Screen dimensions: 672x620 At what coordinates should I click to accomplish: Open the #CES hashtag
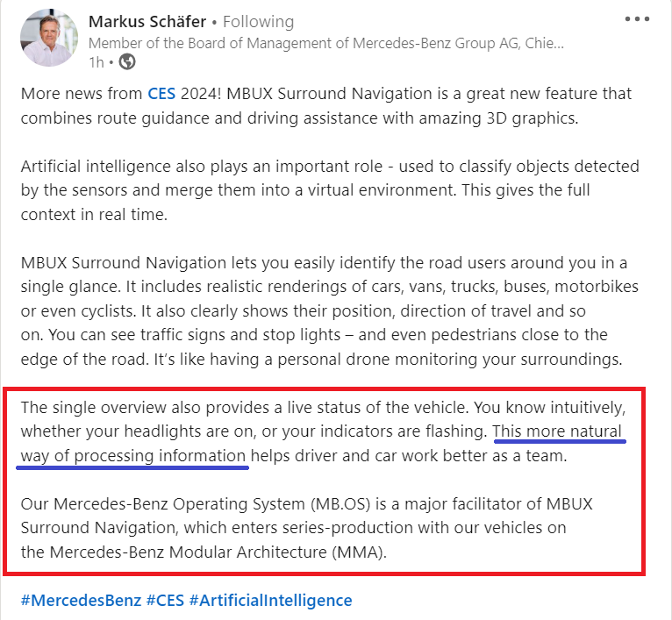(165, 601)
